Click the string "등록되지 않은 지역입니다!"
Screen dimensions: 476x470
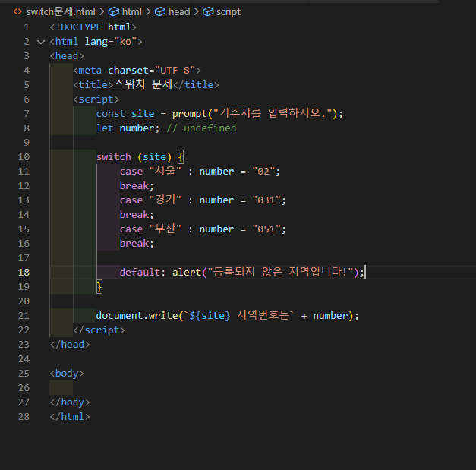click(280, 272)
